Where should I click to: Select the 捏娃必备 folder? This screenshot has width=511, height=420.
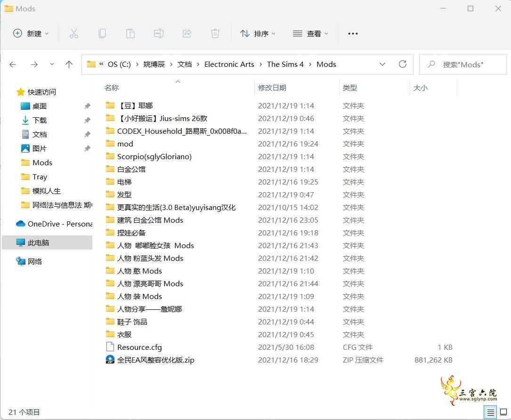click(125, 233)
